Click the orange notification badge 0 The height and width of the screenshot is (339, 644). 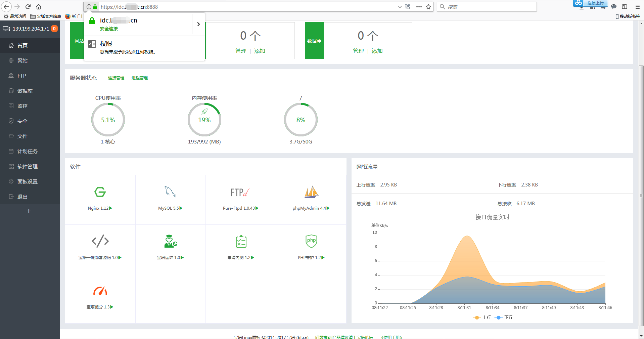pos(54,29)
